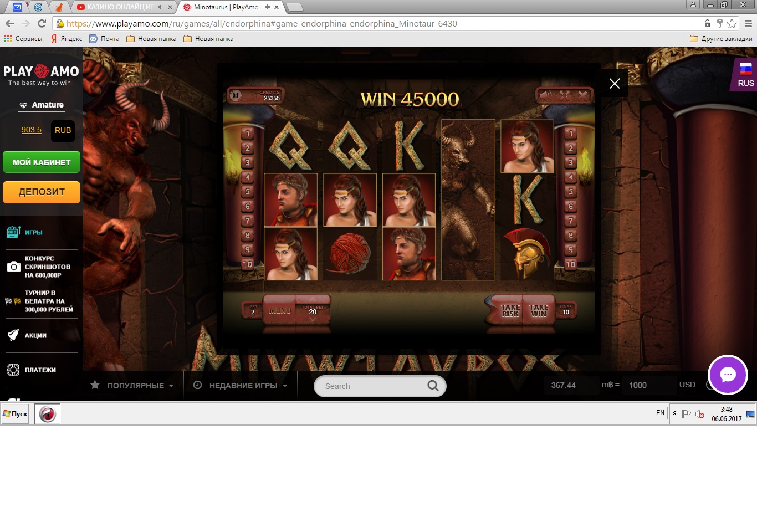Open the Пуск start menu
The image size is (757, 532).
pyautogui.click(x=15, y=414)
